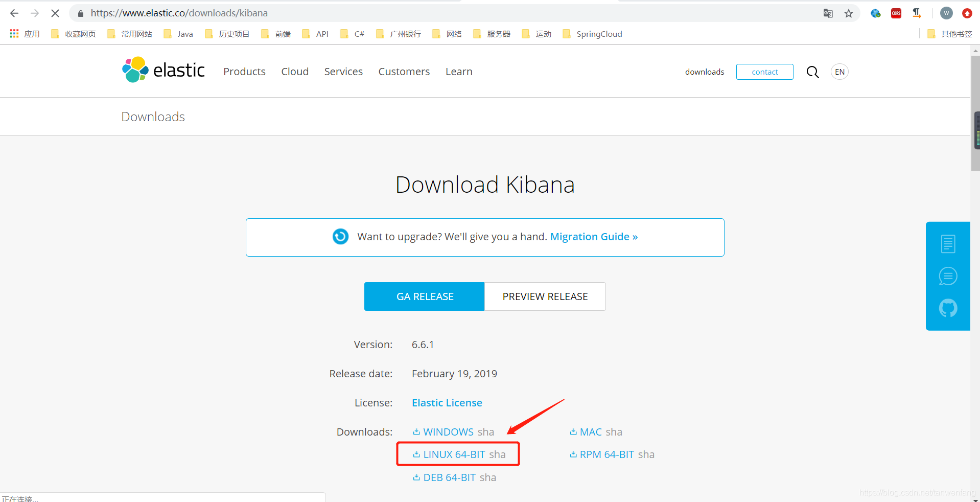Open the 历史项目 bookmark folder
The width and height of the screenshot is (980, 502).
227,34
